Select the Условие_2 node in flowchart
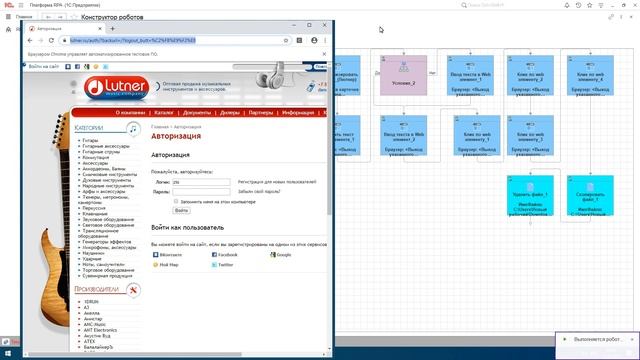640x360 pixels. pos(404,76)
